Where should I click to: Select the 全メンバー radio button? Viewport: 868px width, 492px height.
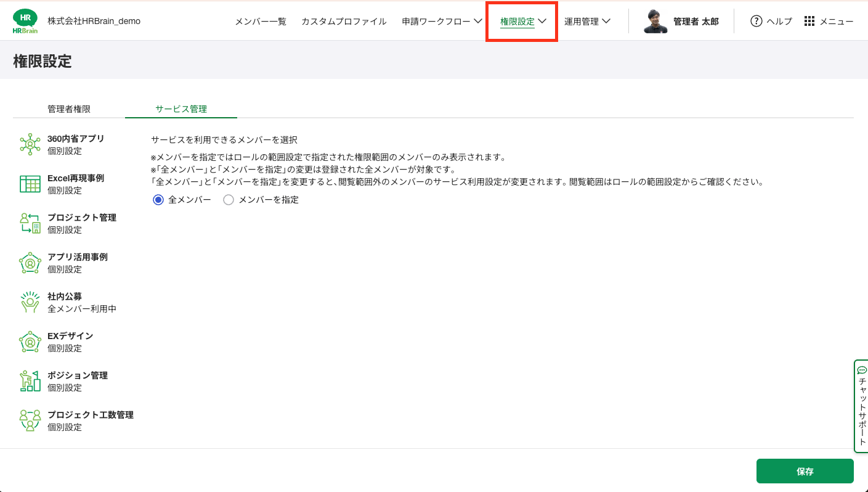coord(158,200)
